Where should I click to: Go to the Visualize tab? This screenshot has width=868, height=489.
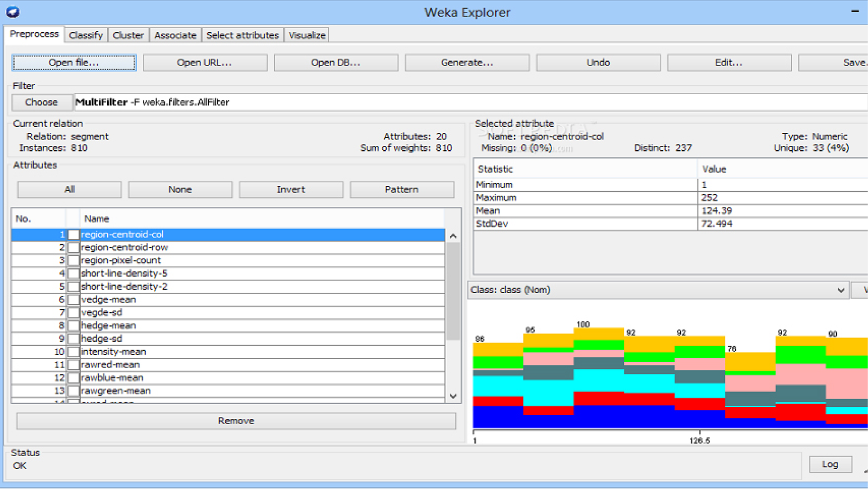(307, 35)
